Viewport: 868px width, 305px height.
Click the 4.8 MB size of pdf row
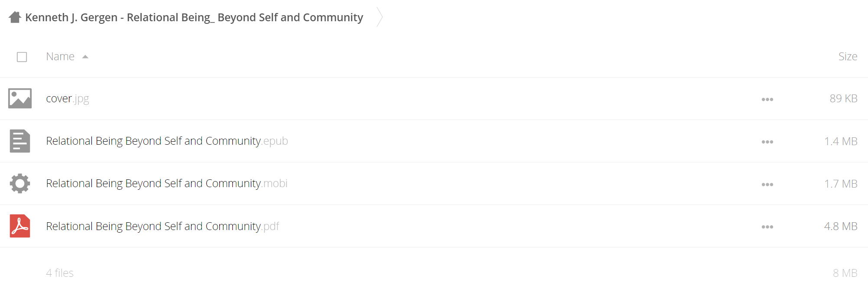pyautogui.click(x=841, y=226)
